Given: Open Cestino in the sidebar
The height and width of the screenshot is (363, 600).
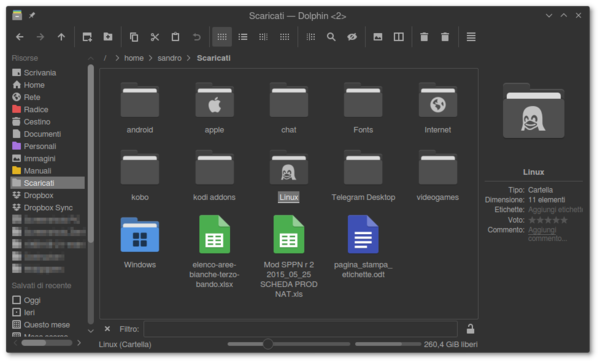Looking at the screenshot, I should pyautogui.click(x=48, y=122).
